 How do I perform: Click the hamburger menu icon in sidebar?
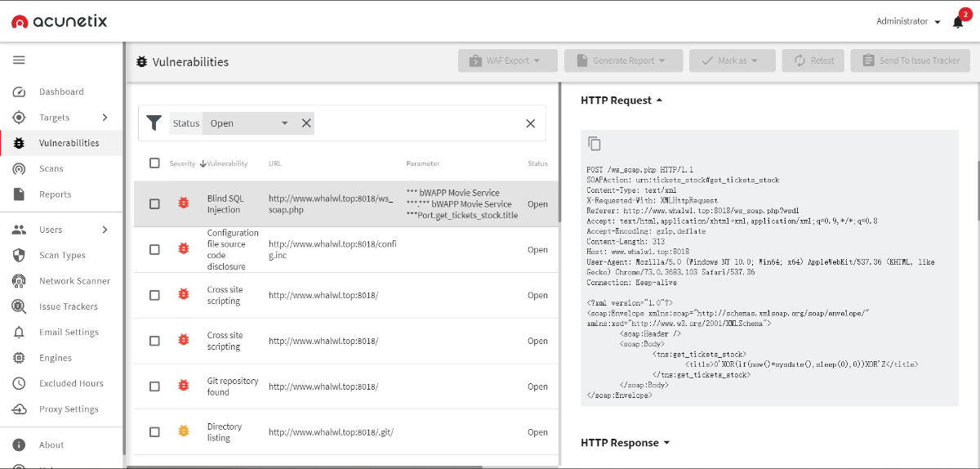pos(19,60)
